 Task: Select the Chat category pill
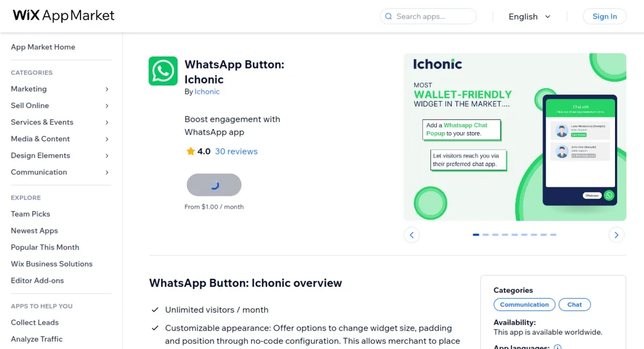[574, 304]
